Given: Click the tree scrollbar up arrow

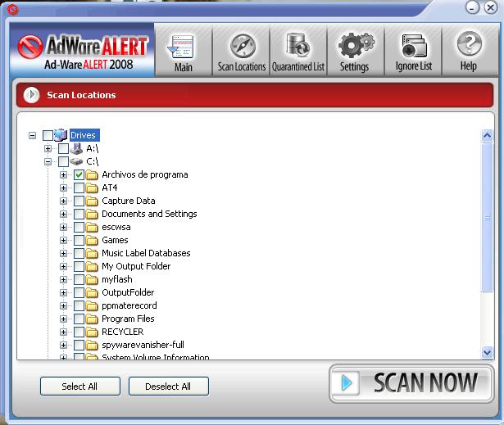Looking at the screenshot, I should [487, 136].
